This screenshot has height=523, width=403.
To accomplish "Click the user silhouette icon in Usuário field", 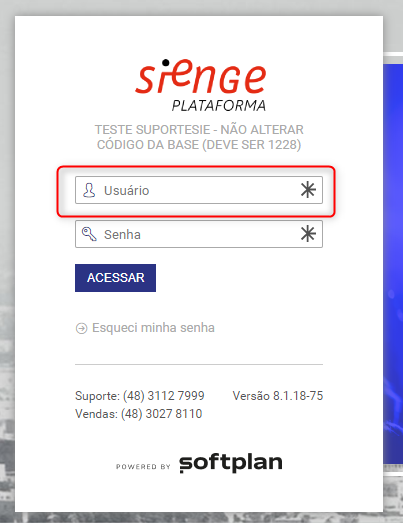I will point(89,190).
